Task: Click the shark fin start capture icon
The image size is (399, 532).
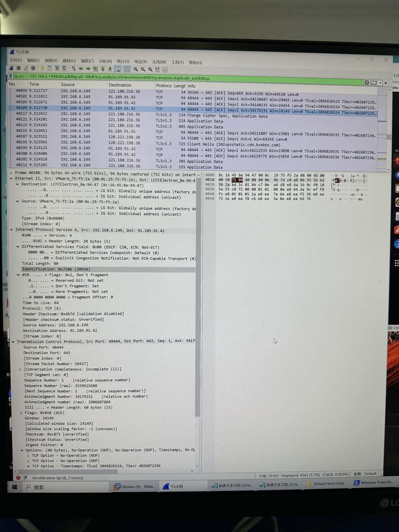Action: (12, 68)
